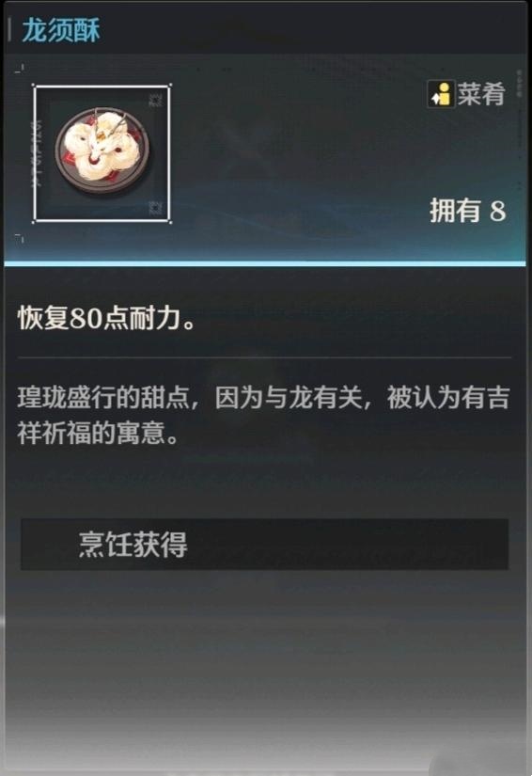Click the pattern glyph at thumbnail top-right corner
The width and height of the screenshot is (532, 776).
click(x=156, y=100)
